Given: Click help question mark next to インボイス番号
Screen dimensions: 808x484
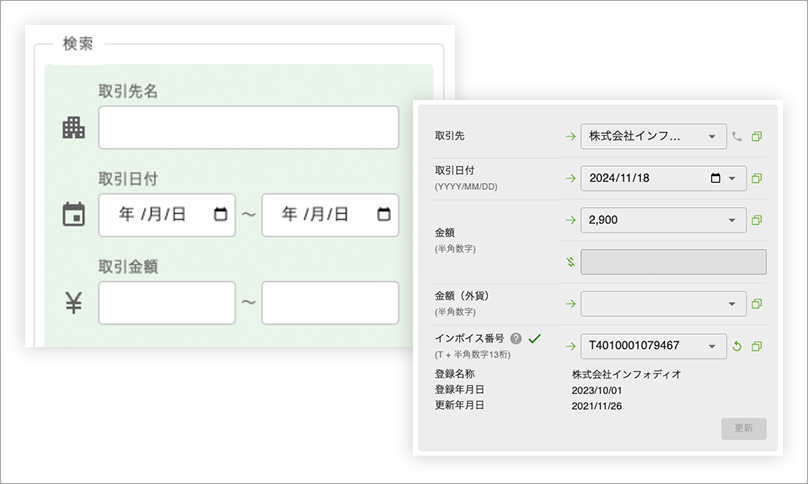Looking at the screenshot, I should [x=516, y=339].
